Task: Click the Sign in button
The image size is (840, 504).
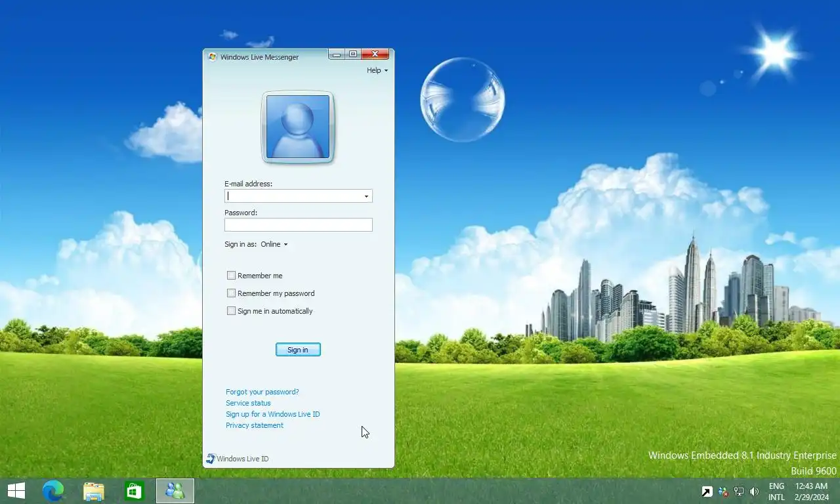Action: tap(298, 350)
